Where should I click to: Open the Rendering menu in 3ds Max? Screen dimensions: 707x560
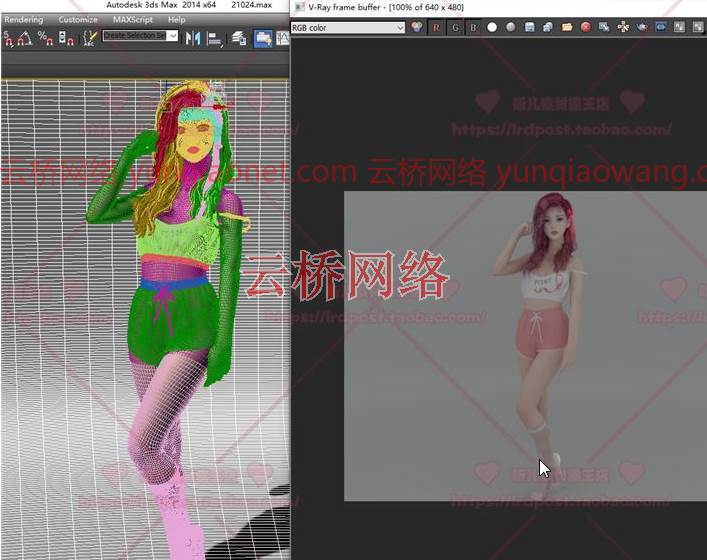tap(24, 20)
